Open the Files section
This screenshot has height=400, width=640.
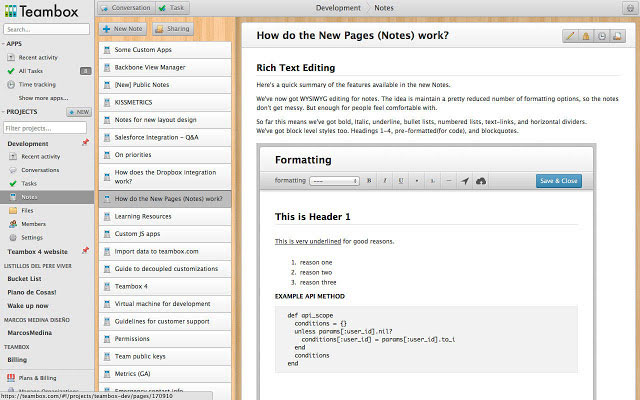(x=27, y=210)
